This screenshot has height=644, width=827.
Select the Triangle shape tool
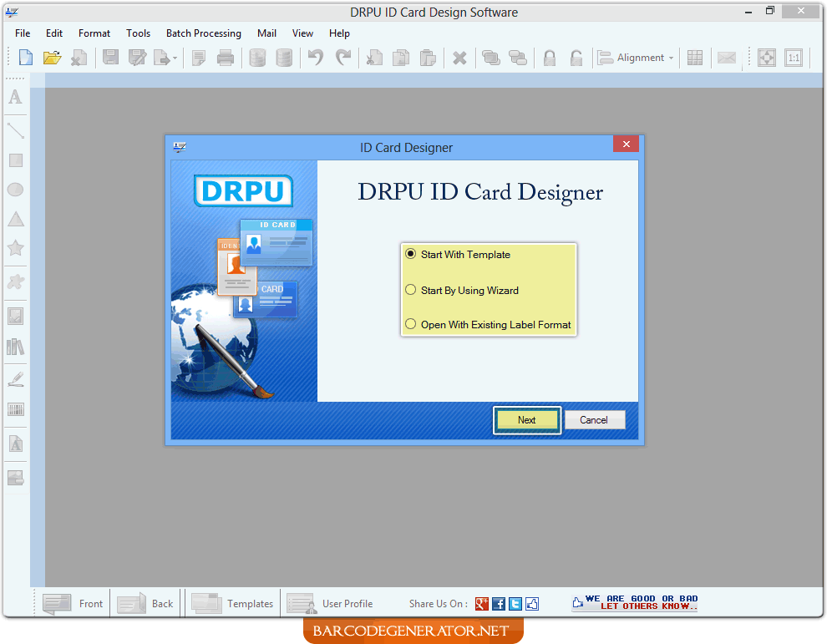click(16, 219)
